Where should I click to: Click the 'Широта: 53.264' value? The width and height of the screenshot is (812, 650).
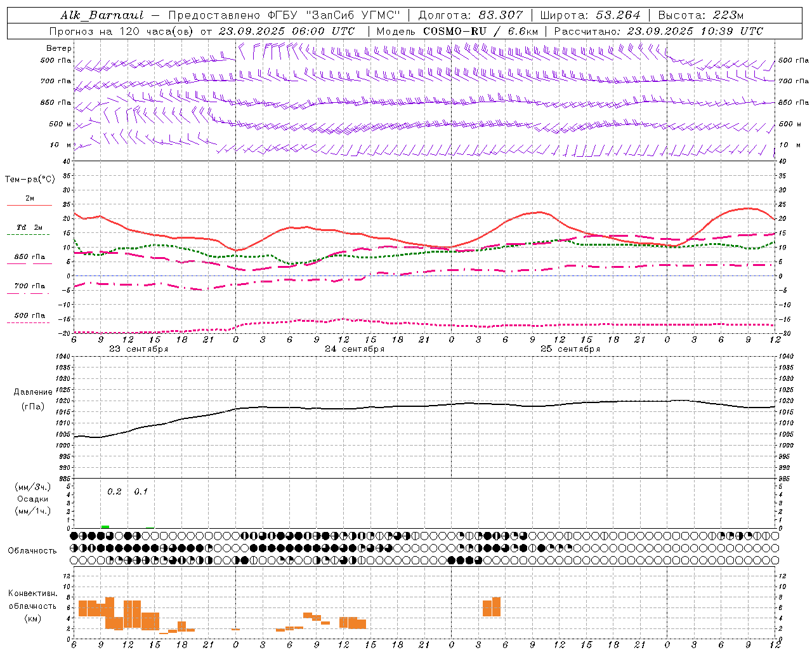point(591,15)
